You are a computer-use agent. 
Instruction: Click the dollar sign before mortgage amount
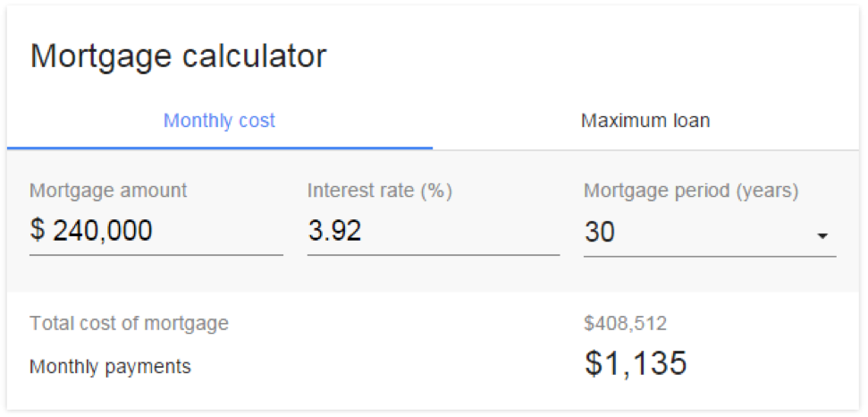[x=37, y=230]
